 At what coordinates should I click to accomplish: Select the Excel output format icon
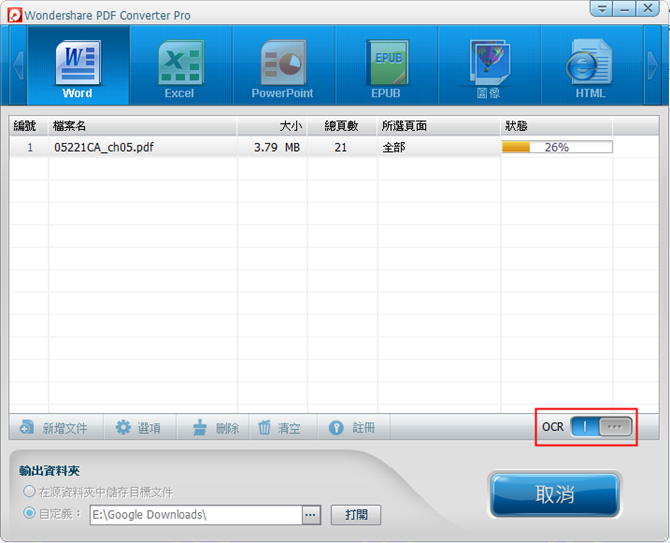point(181,65)
